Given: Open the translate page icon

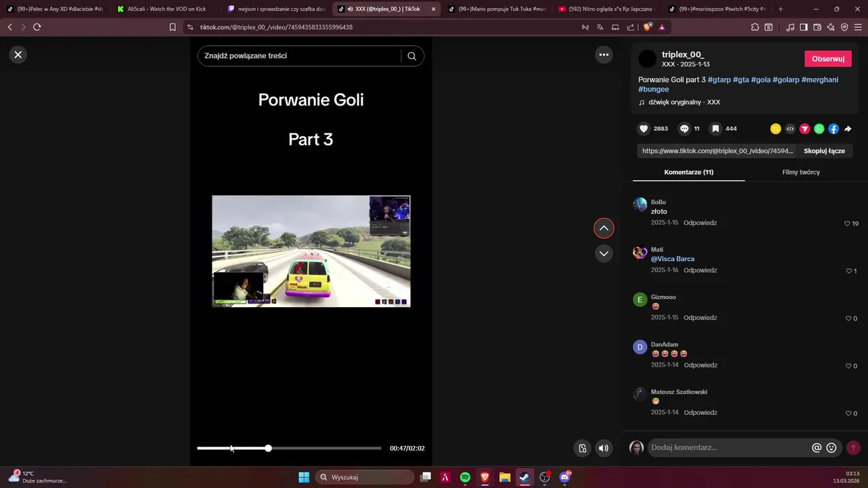Looking at the screenshot, I should pos(600,27).
